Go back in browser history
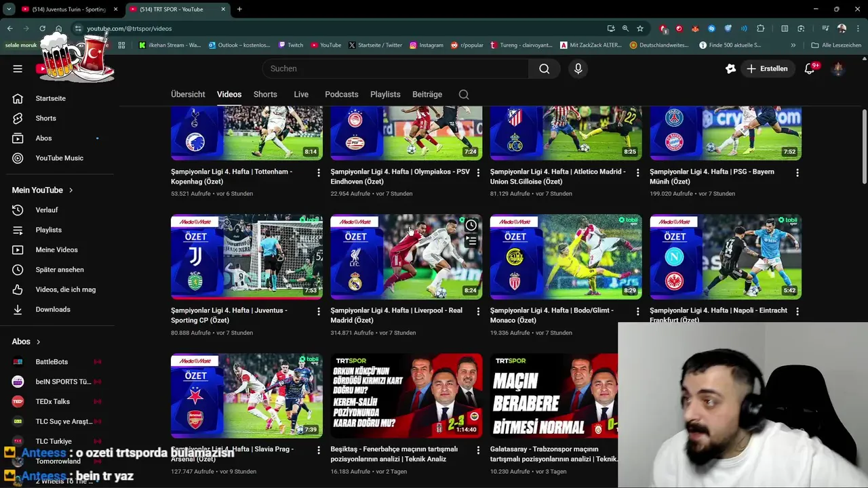 pyautogui.click(x=9, y=28)
